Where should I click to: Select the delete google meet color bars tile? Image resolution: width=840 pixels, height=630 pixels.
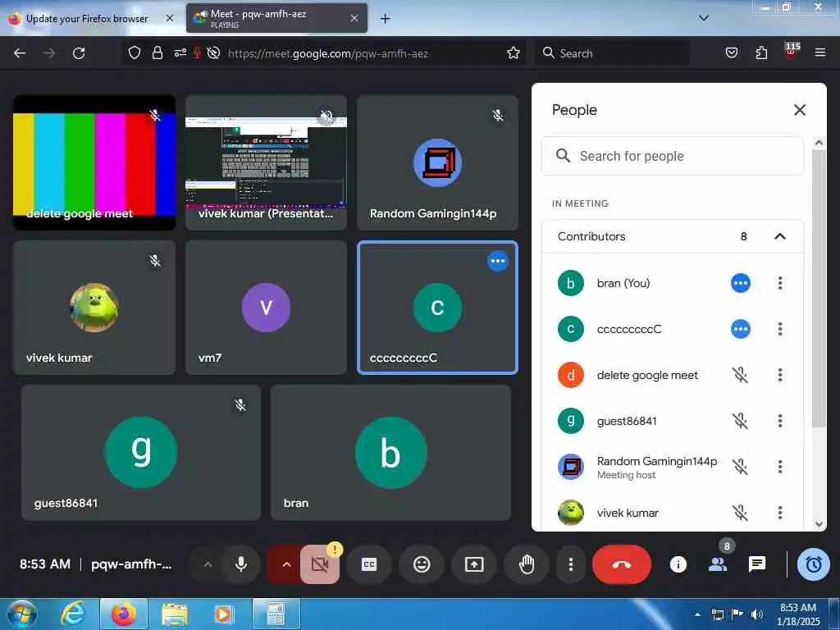tap(94, 163)
